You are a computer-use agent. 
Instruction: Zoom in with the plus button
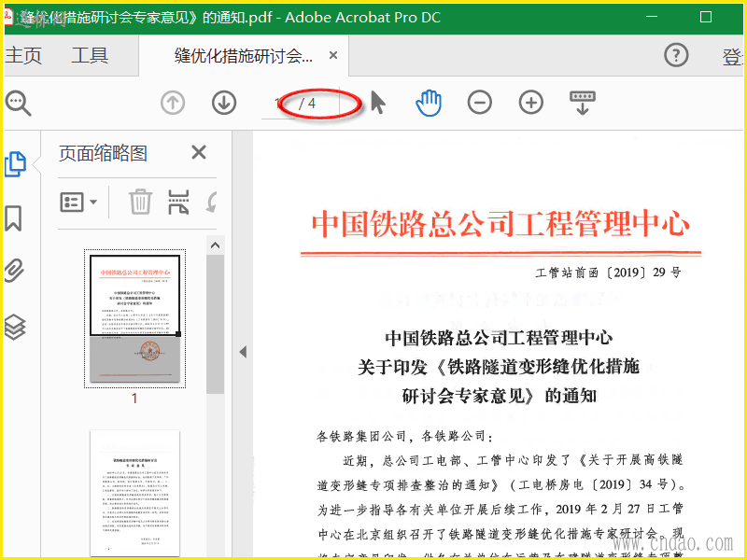530,103
